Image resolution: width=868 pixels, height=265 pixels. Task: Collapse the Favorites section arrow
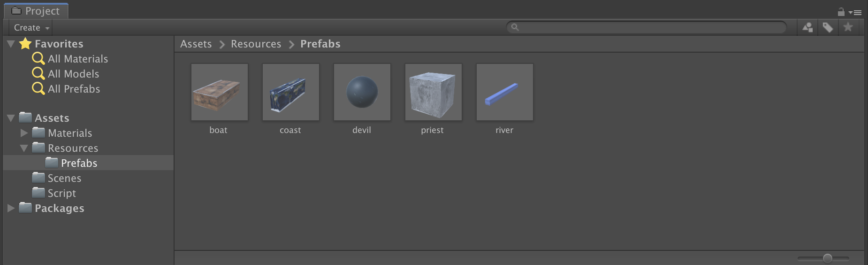(x=11, y=44)
